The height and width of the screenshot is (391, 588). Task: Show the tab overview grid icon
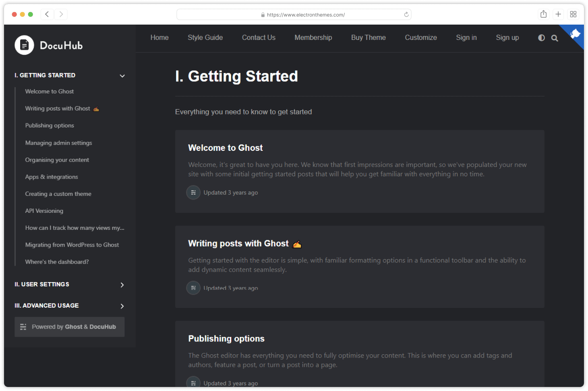coord(573,15)
